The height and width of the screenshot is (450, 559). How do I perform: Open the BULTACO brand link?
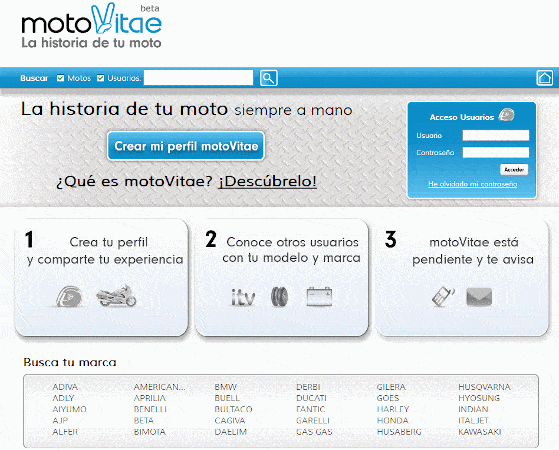point(234,409)
